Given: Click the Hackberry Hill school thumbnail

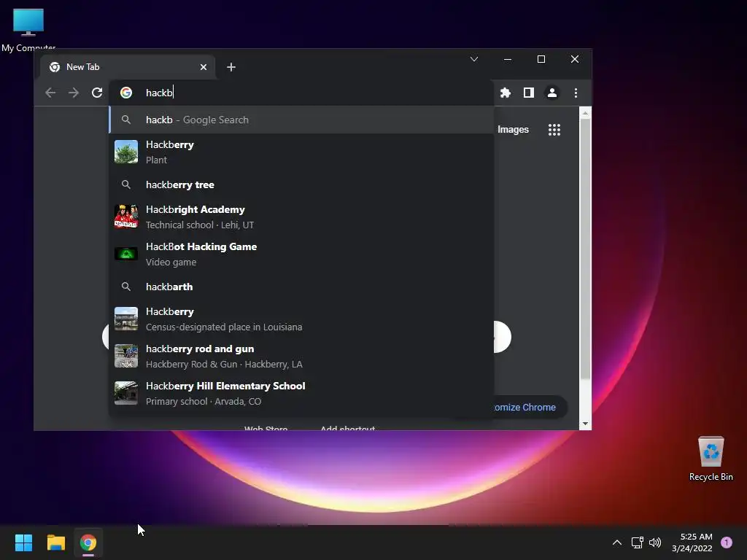Looking at the screenshot, I should coord(126,393).
